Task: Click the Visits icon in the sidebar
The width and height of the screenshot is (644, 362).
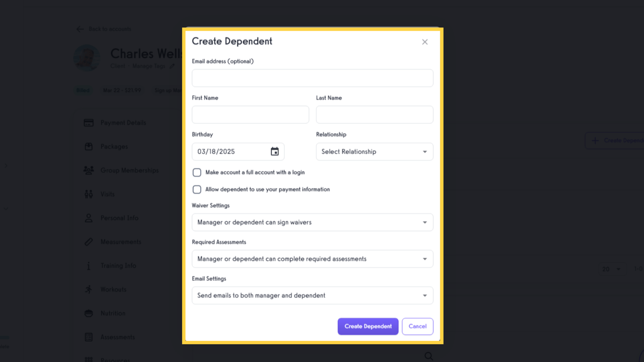Action: (x=88, y=194)
